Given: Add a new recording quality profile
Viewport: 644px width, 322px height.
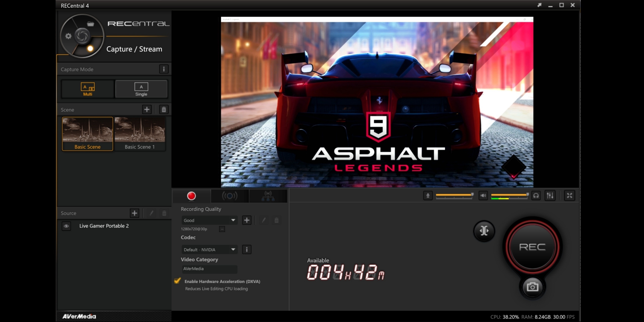Looking at the screenshot, I should point(247,220).
